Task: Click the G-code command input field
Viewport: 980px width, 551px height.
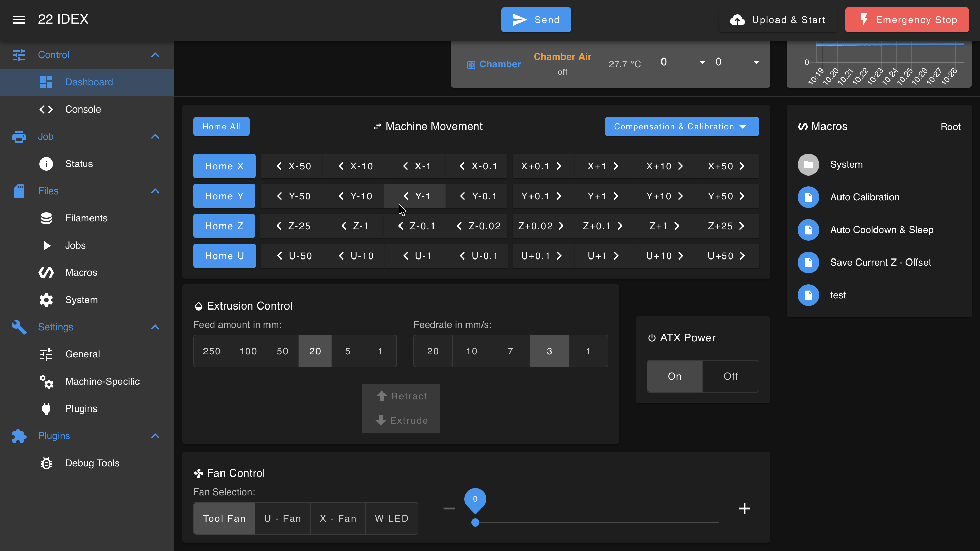Action: (367, 20)
